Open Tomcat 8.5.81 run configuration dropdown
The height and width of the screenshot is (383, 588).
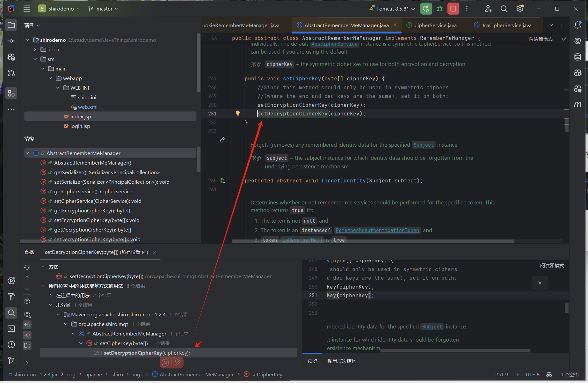[392, 9]
